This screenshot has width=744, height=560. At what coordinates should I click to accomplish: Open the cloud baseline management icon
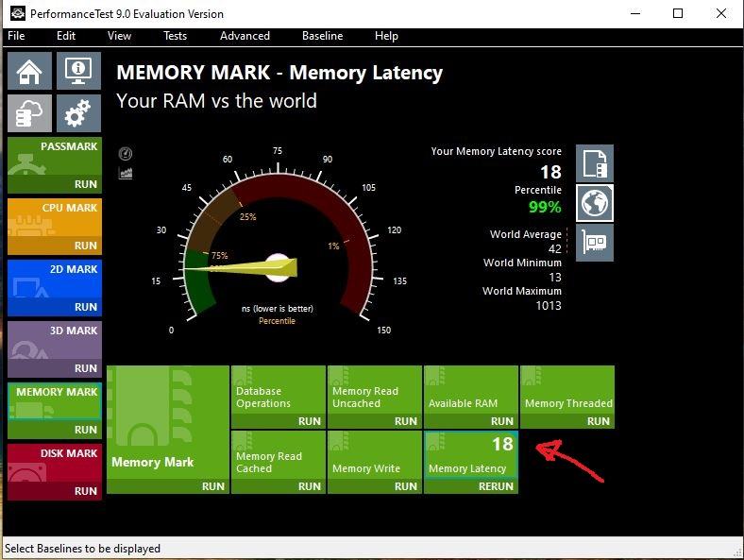pyautogui.click(x=29, y=113)
